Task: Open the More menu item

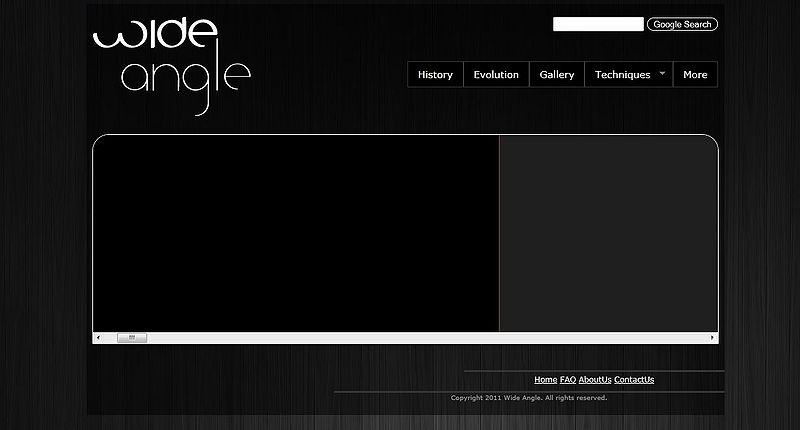Action: pos(695,75)
